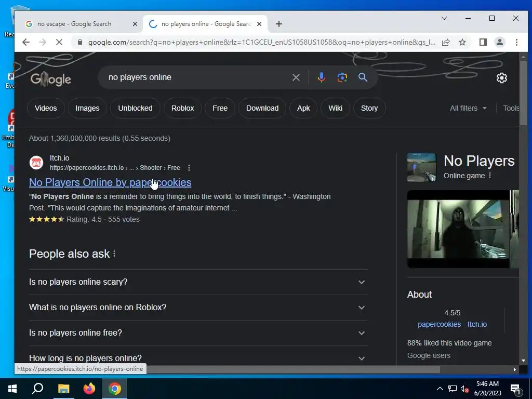Expand 'Is no players online scary?'

[x=198, y=282]
